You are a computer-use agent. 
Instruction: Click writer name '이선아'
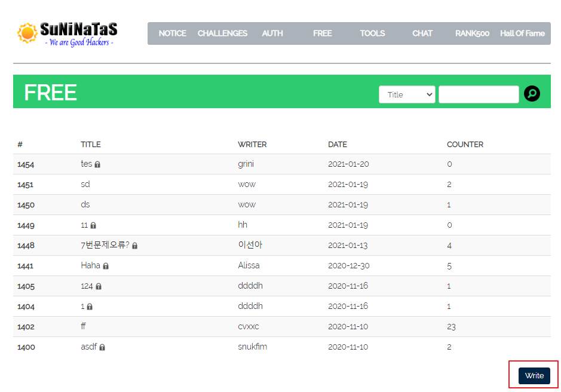pos(250,245)
